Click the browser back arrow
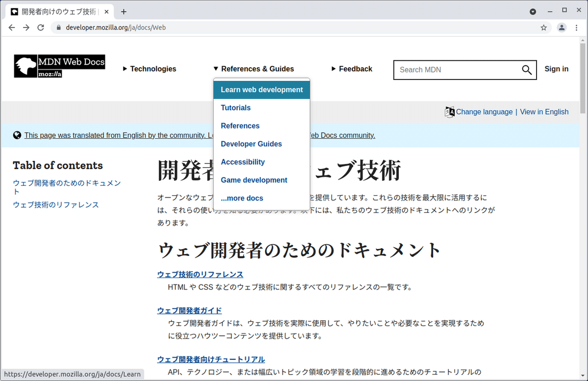Viewport: 588px width, 381px height. (11, 27)
